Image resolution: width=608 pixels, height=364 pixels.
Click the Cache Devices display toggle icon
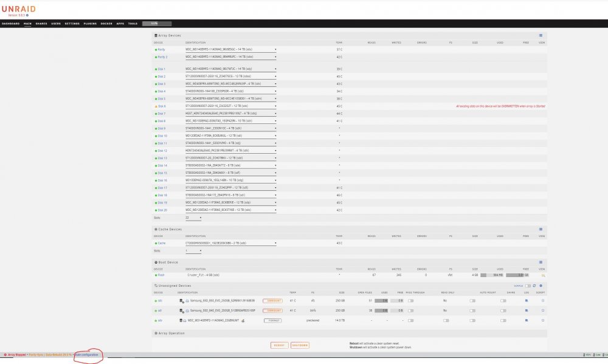click(x=541, y=229)
